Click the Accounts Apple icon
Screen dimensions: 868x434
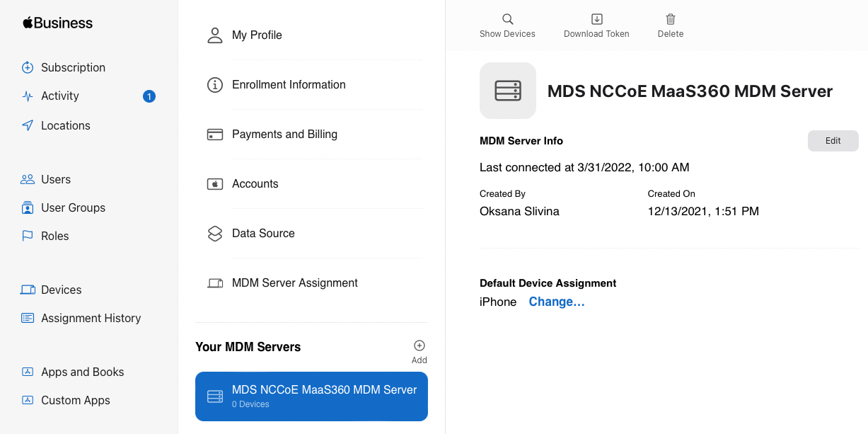[x=215, y=184]
